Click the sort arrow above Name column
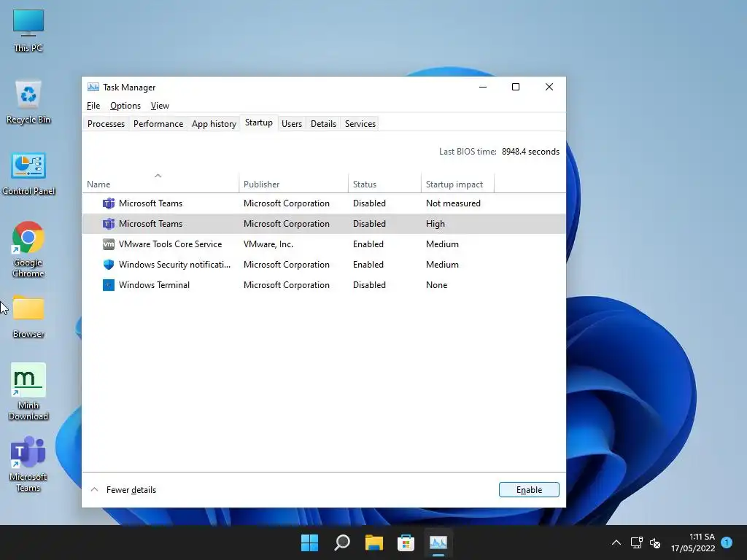 pyautogui.click(x=158, y=176)
